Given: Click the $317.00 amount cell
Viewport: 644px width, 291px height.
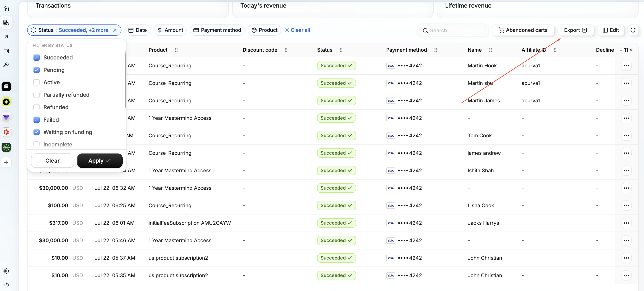Looking at the screenshot, I should (x=59, y=223).
